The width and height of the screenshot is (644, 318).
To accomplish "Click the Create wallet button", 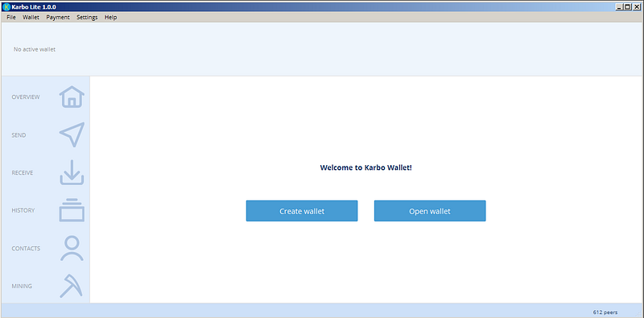I will 302,211.
